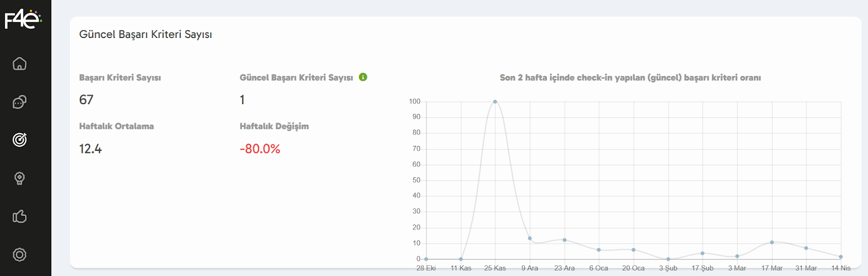Click info icon beside Güncel Başarı Kriteri Sayısı
This screenshot has height=276, width=868.
point(363,77)
